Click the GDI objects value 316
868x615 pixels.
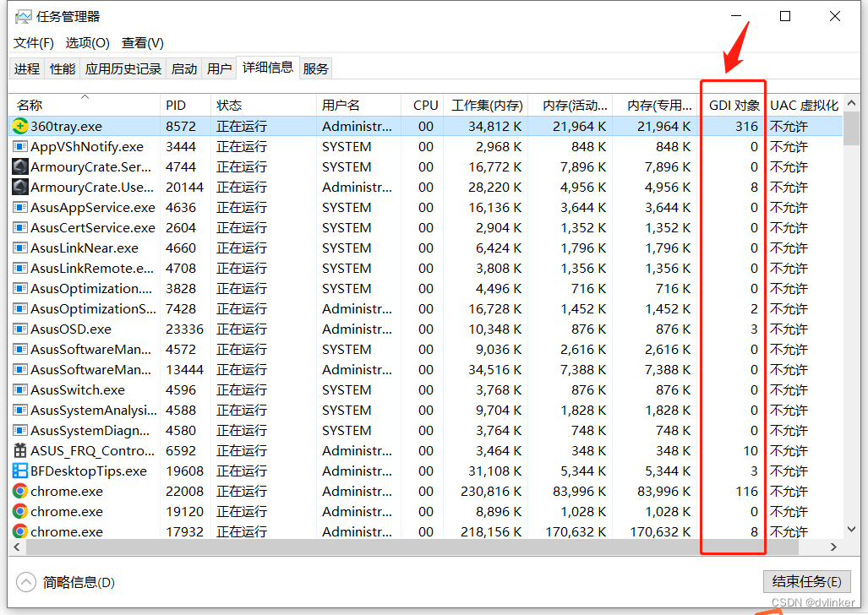tap(747, 126)
